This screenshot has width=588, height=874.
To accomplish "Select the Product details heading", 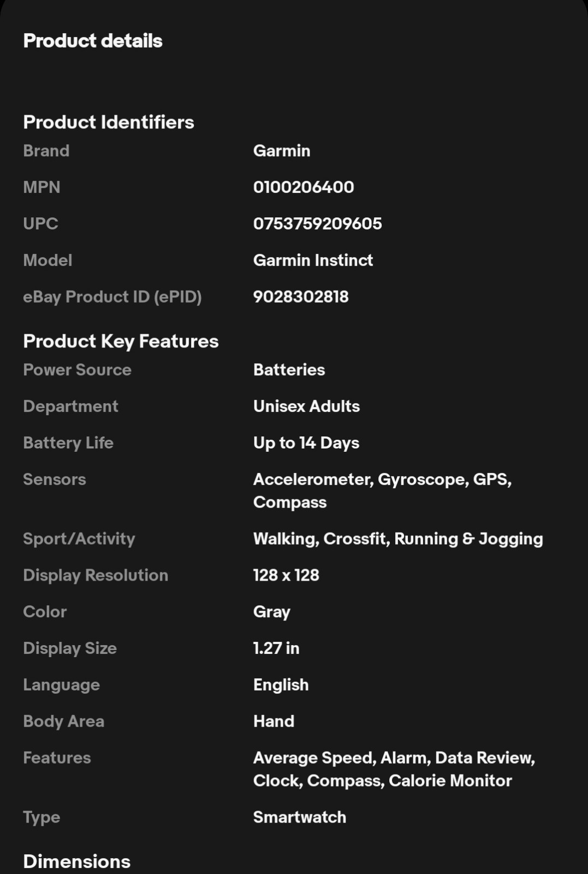I will [x=93, y=41].
